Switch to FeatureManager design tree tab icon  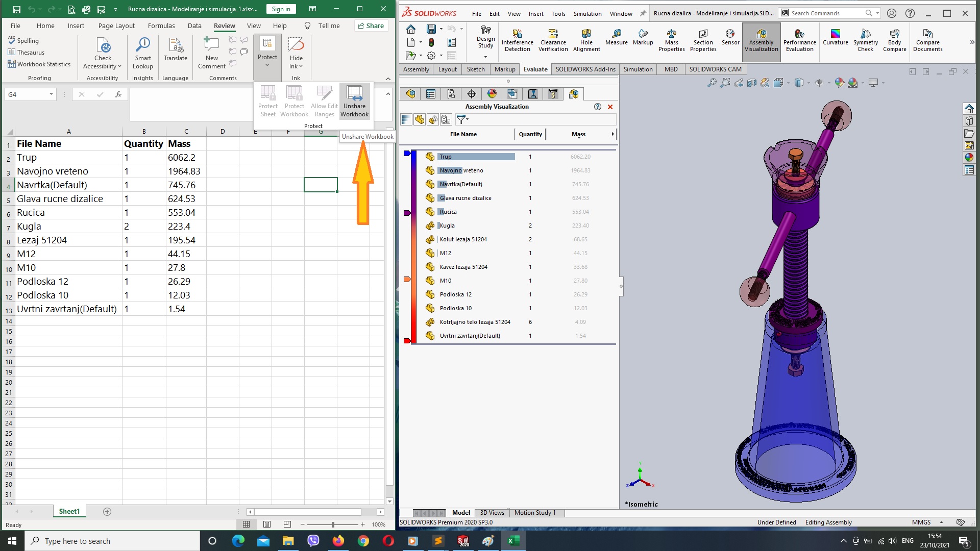tap(410, 94)
